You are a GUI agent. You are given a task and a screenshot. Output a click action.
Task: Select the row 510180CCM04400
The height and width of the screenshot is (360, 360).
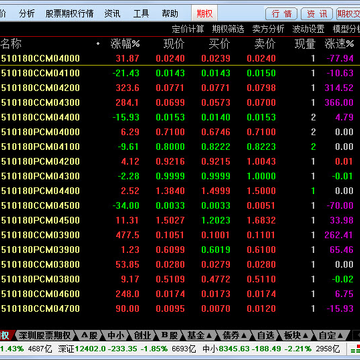click(x=180, y=117)
